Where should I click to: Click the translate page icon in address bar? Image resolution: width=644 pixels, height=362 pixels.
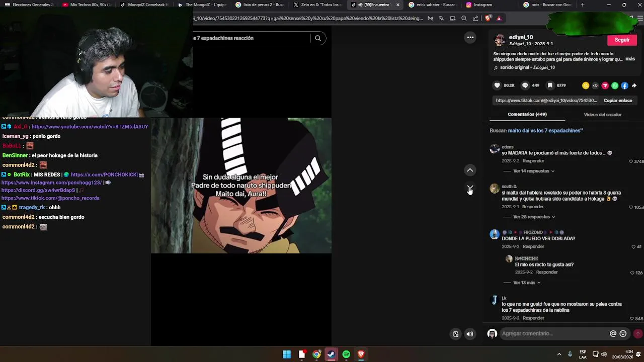pyautogui.click(x=441, y=18)
